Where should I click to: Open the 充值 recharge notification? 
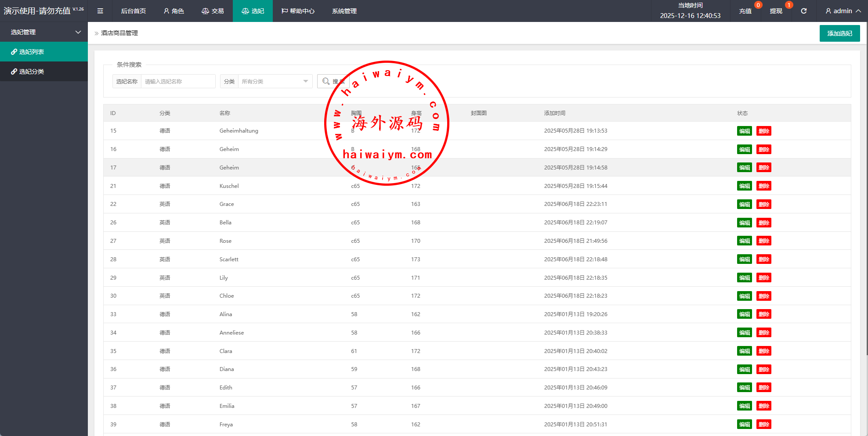point(745,11)
